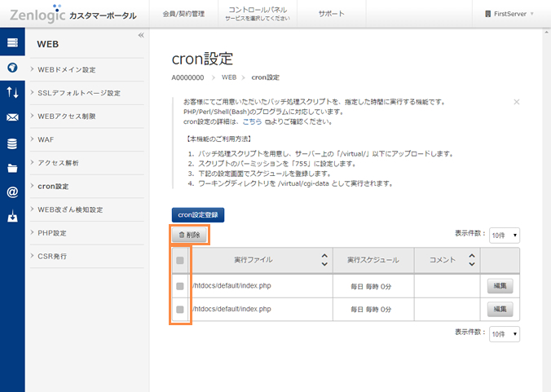Image resolution: width=551 pixels, height=392 pixels.
Task: Check the second index.php row checkbox
Action: [180, 310]
